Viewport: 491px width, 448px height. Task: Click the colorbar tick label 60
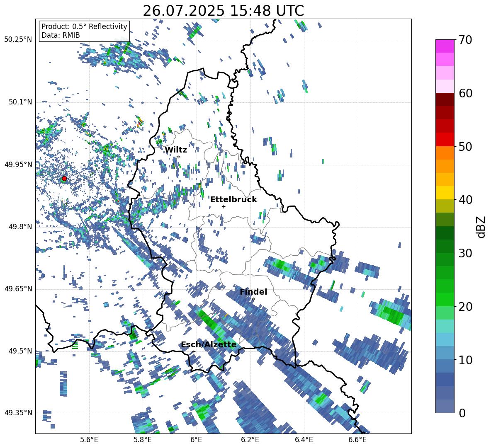tap(465, 93)
